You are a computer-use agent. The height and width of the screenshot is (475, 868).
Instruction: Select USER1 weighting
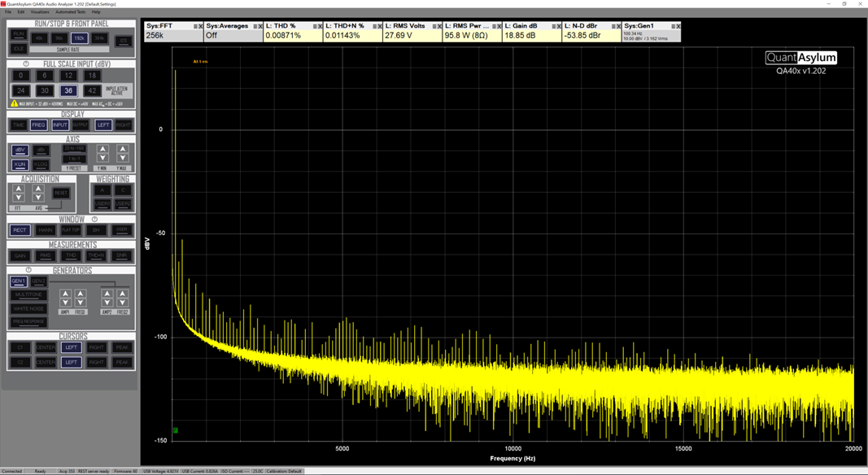(x=103, y=203)
